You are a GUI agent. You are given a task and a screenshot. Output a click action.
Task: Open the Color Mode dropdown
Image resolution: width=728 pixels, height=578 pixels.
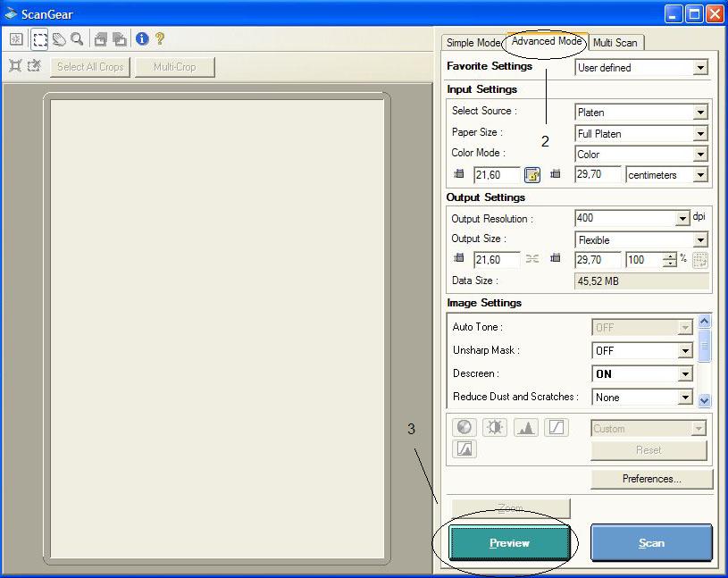(641, 155)
